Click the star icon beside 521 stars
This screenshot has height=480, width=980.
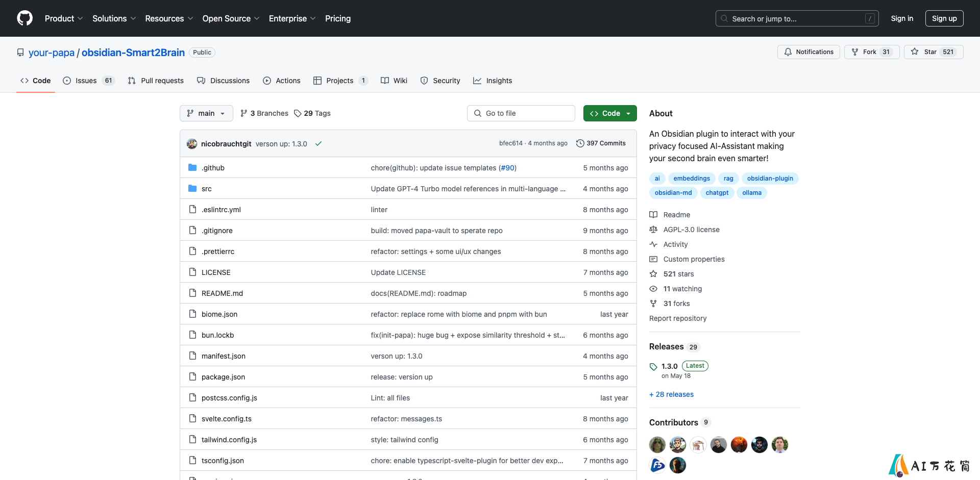tap(653, 274)
